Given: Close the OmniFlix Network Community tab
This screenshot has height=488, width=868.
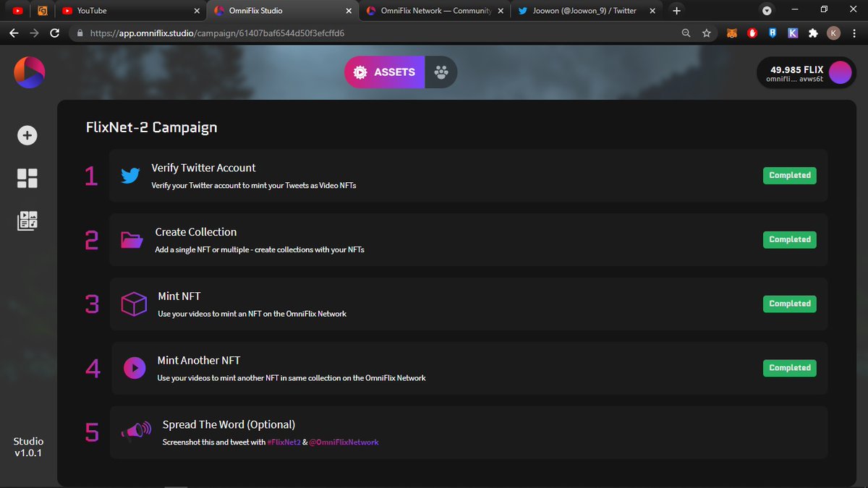Looking at the screenshot, I should [502, 11].
